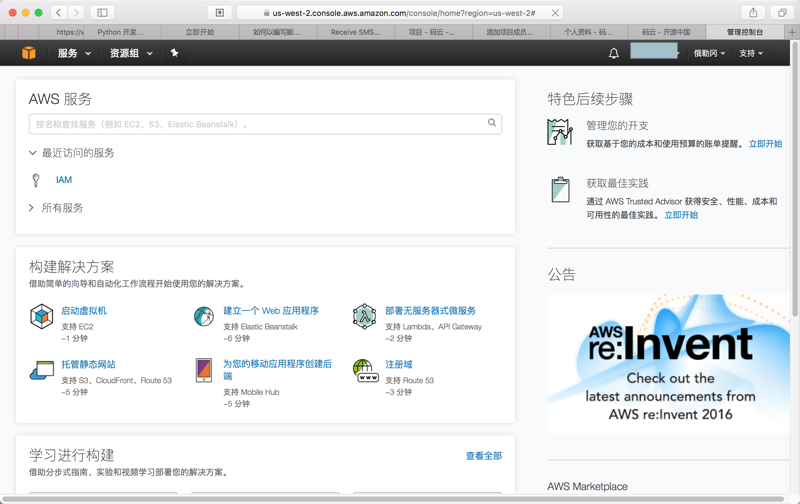Screen dimensions: 800x504
Task: Click the 获取最佳实践 clipboard icon
Action: click(x=561, y=189)
